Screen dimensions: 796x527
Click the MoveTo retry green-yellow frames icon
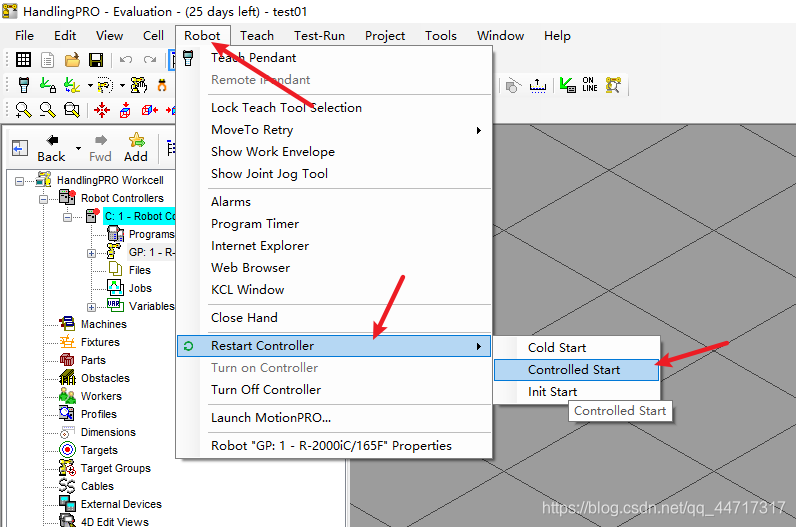pos(72,85)
